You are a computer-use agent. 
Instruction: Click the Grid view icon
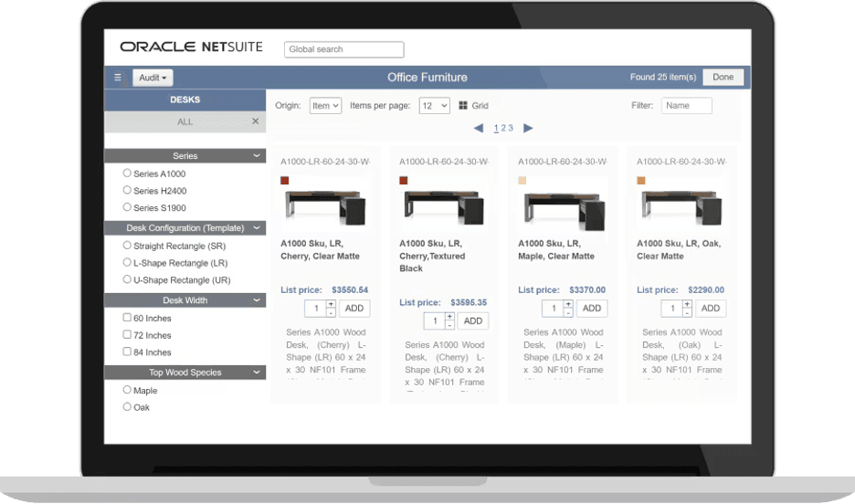(463, 106)
